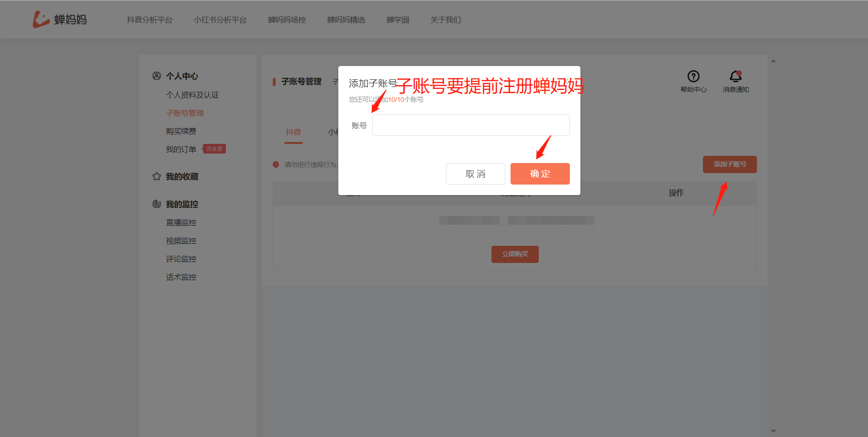868x437 pixels.
Task: Open 话术监控 in sidebar
Action: pos(181,277)
